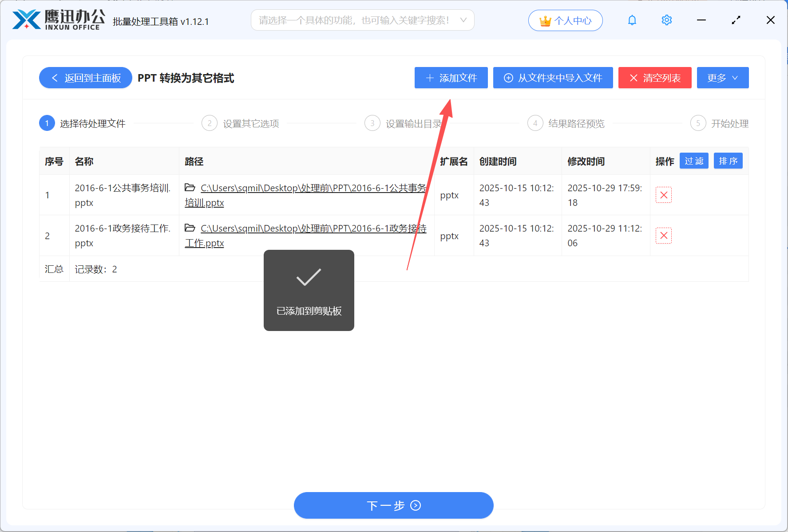Open the settings gear icon
The image size is (788, 532).
tap(666, 20)
